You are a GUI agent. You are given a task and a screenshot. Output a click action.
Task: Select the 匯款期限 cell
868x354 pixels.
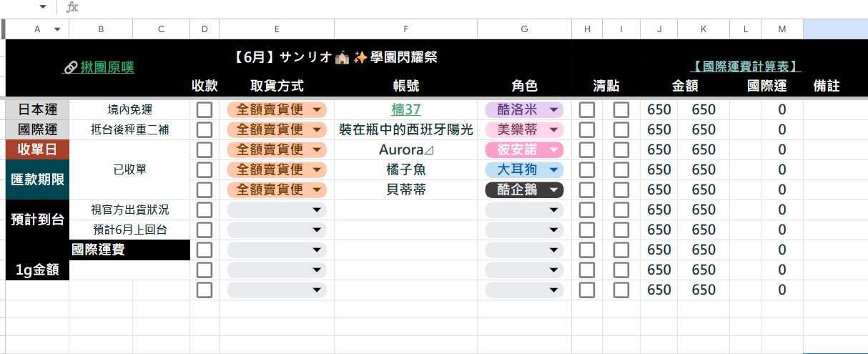coord(37,180)
